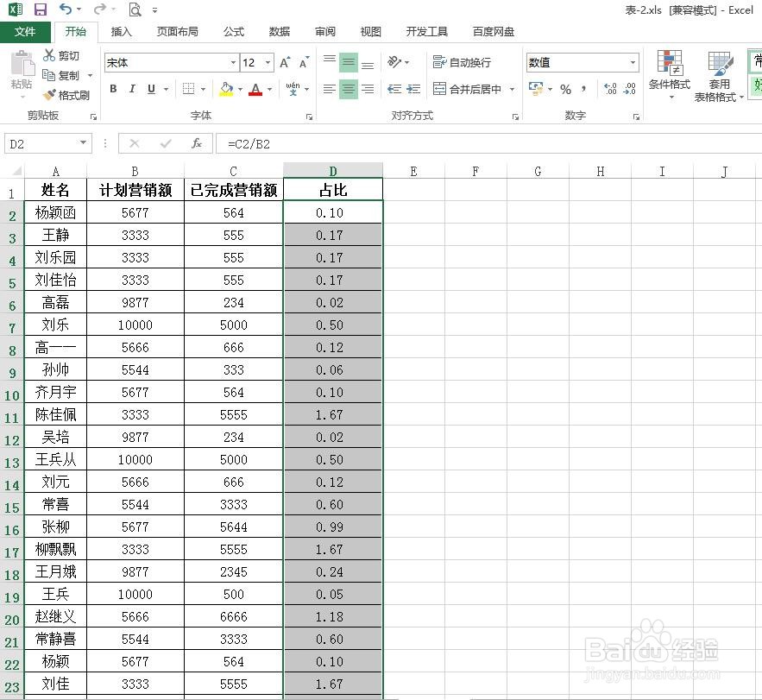Click the orientation text angle icon
The image size is (762, 700).
[394, 62]
